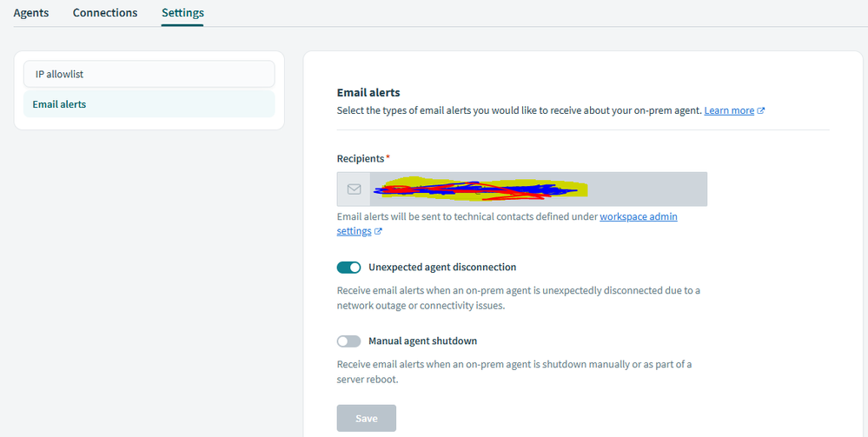
Task: Open the Agents tab
Action: [x=31, y=13]
